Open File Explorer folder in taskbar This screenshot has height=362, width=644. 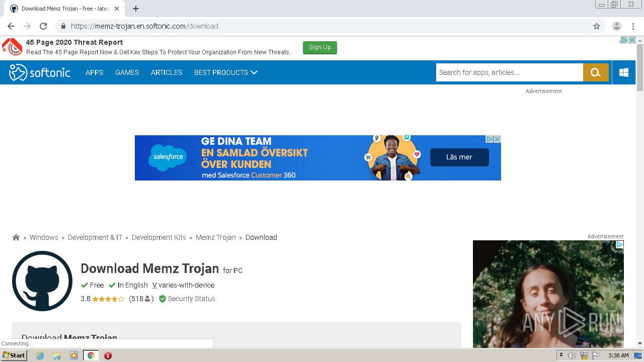pyautogui.click(x=57, y=355)
